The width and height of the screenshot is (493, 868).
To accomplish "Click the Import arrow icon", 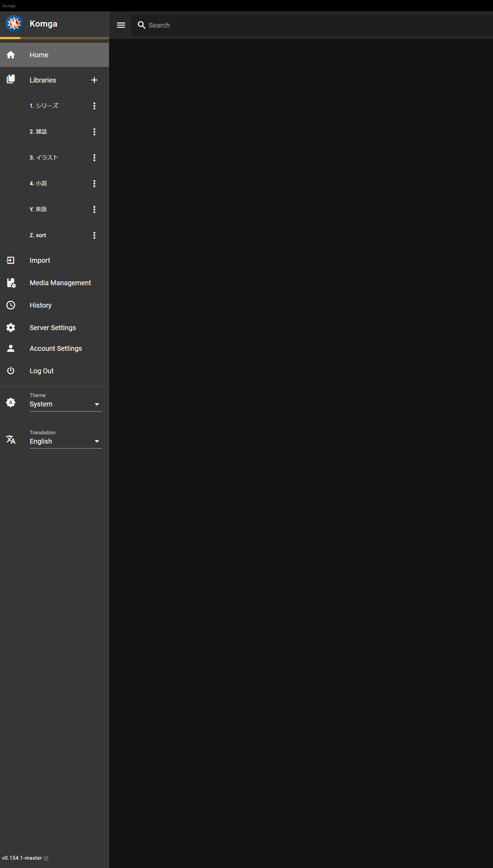I will tap(11, 260).
